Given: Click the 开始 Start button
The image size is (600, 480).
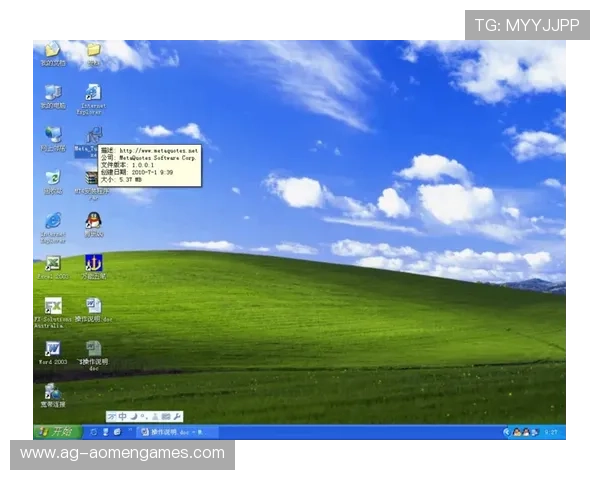Looking at the screenshot, I should 57,431.
